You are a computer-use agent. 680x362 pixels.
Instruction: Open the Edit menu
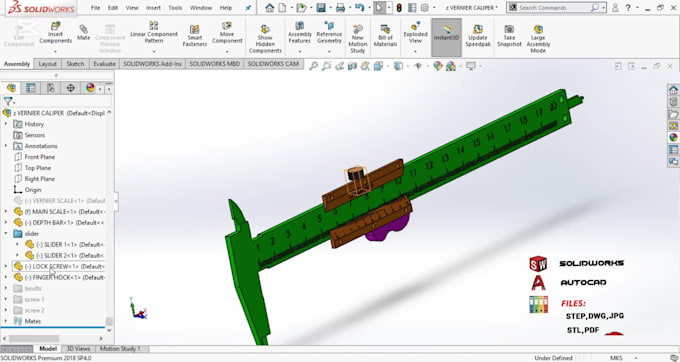113,8
